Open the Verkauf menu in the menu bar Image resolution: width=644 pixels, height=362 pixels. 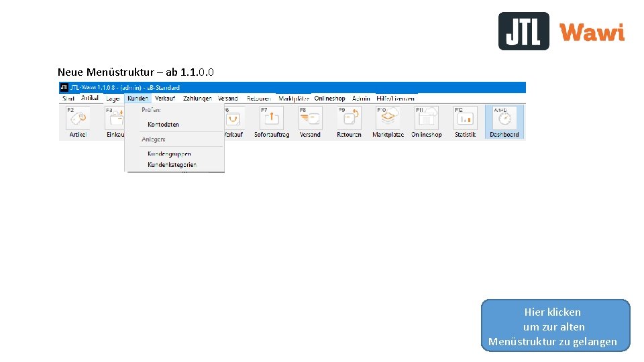165,99
